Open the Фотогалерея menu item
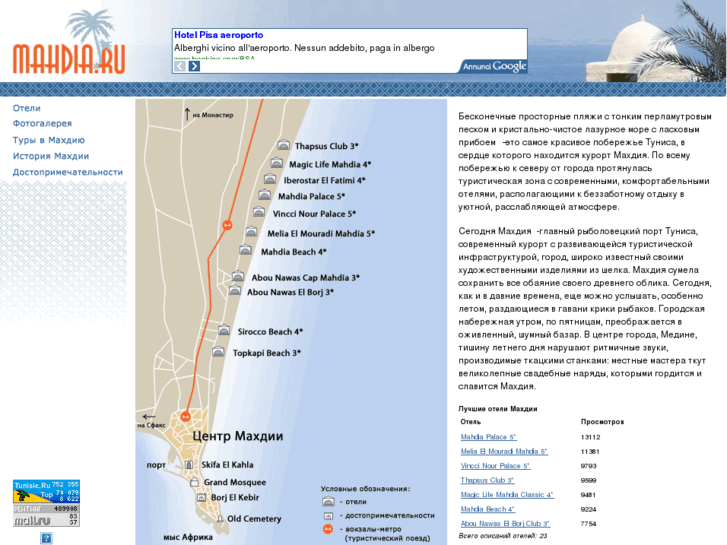 point(42,123)
